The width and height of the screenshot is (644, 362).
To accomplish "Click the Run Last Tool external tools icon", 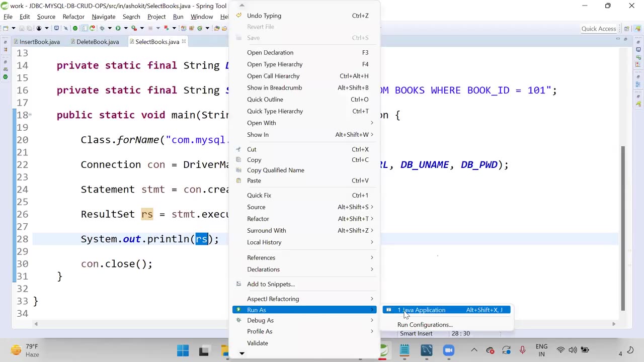I will [x=134, y=28].
